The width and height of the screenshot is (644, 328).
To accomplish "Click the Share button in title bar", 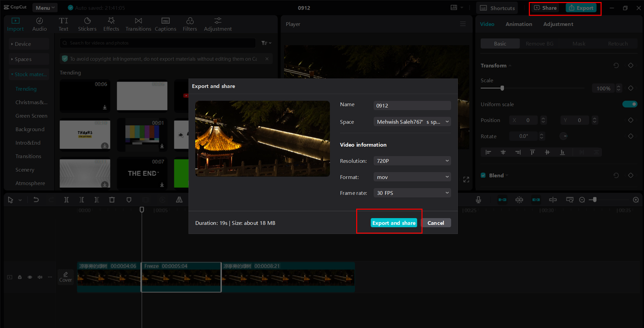I will (545, 8).
